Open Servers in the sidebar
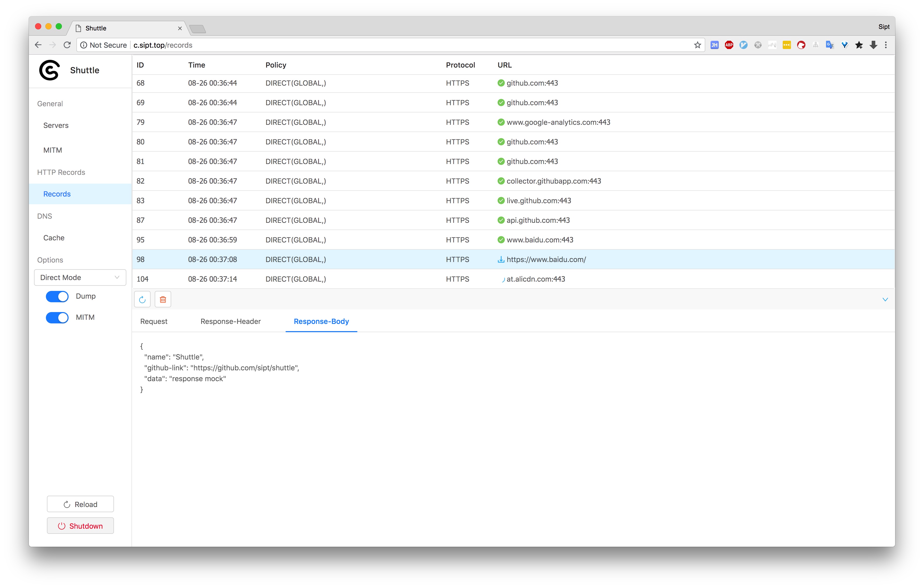The width and height of the screenshot is (924, 588). click(56, 126)
